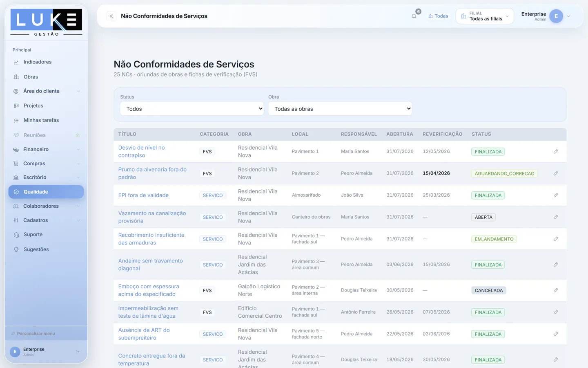588x368 pixels.
Task: Expand the Escritório menu
Action: [46, 177]
